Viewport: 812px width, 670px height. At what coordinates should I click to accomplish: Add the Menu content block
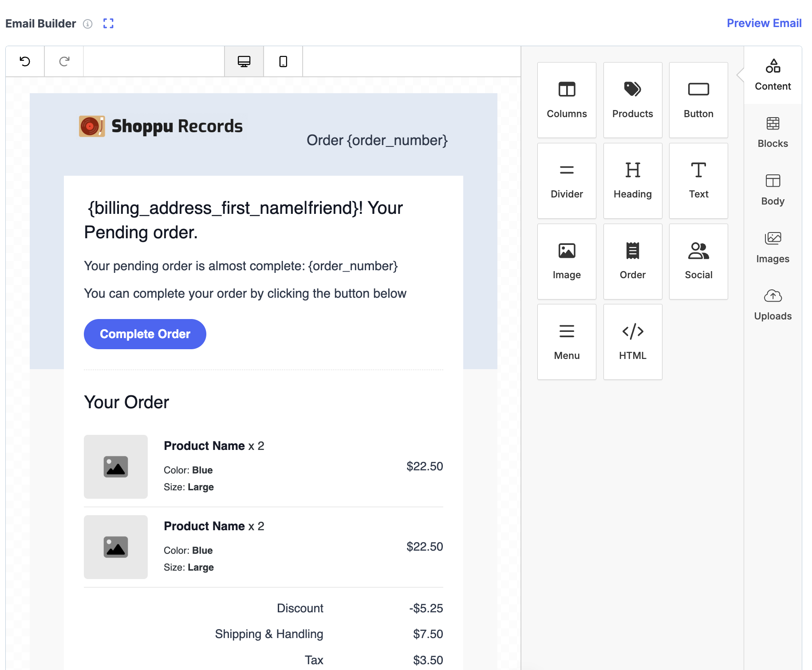[567, 342]
